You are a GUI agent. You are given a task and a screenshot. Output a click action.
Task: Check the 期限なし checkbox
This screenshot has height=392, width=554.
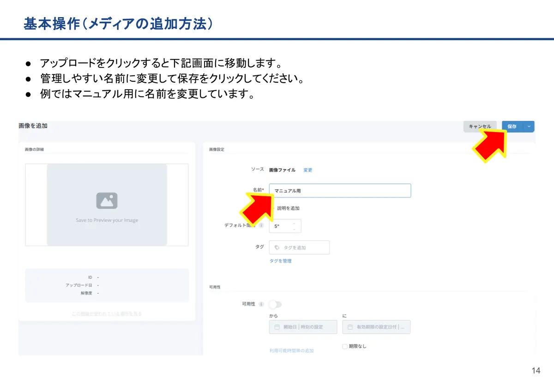pos(345,346)
